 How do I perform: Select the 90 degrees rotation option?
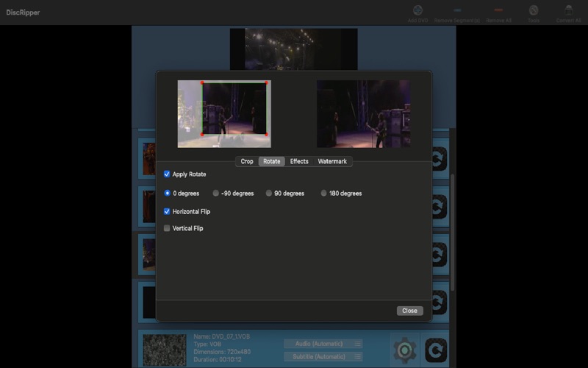tap(268, 193)
